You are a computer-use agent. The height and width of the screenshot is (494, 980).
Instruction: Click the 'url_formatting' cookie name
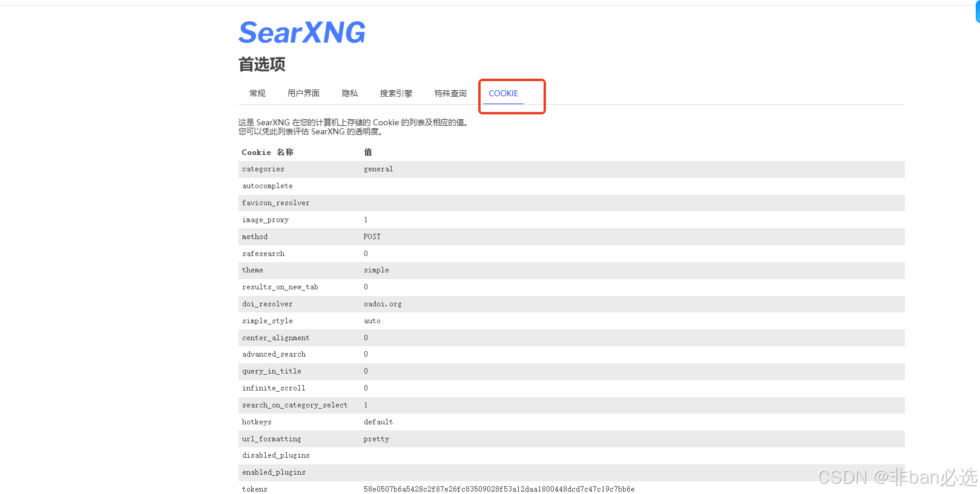[272, 440]
